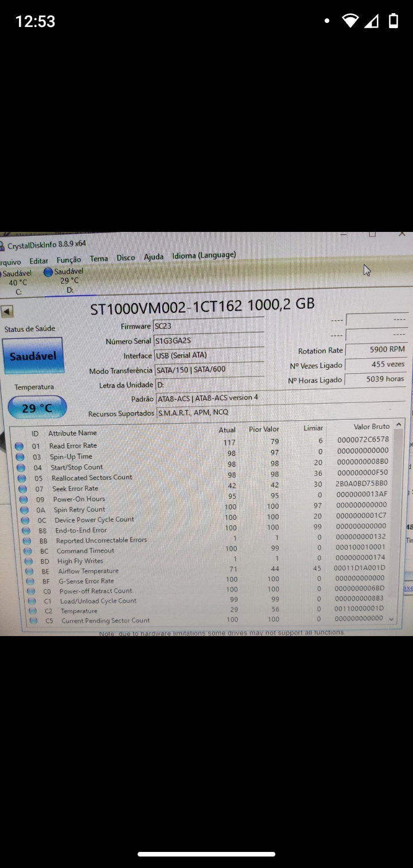Open the Idioma (Language) menu
Viewport: 413px width, 868px height.
click(x=204, y=255)
